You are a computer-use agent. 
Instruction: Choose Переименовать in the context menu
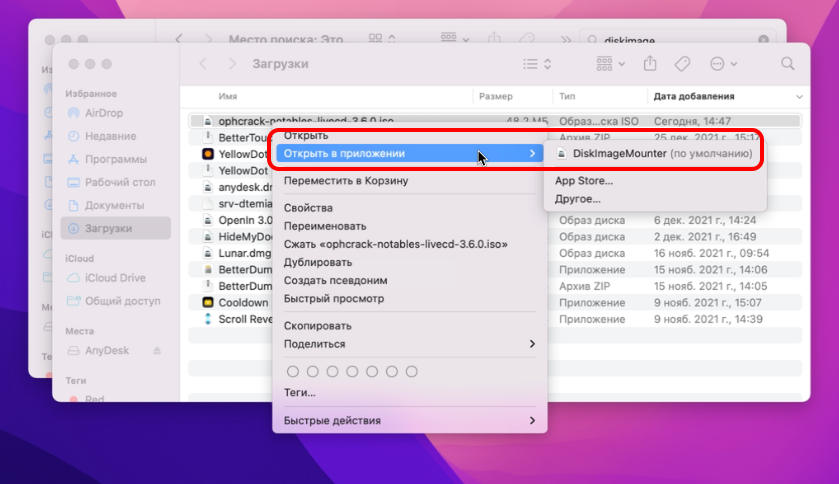[x=409, y=226]
